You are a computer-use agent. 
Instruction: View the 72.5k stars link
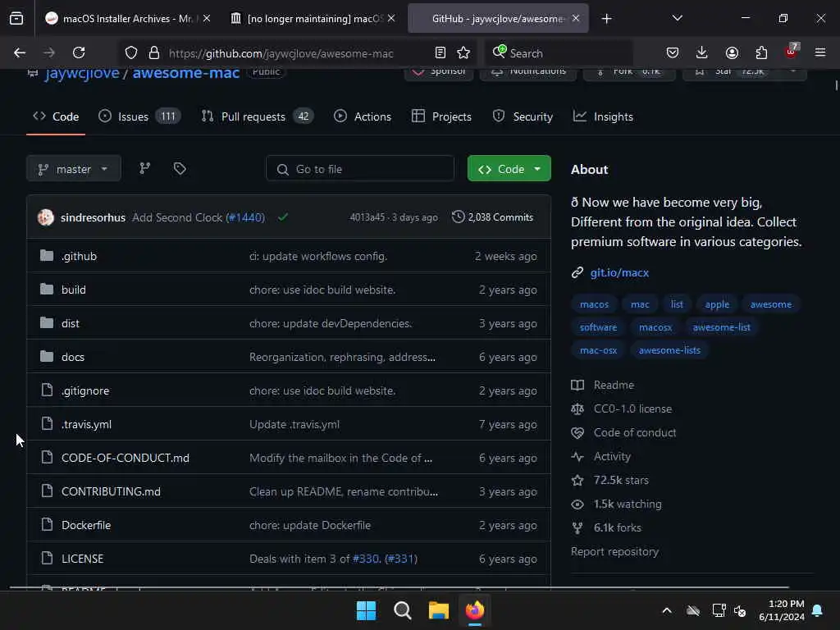(x=621, y=480)
